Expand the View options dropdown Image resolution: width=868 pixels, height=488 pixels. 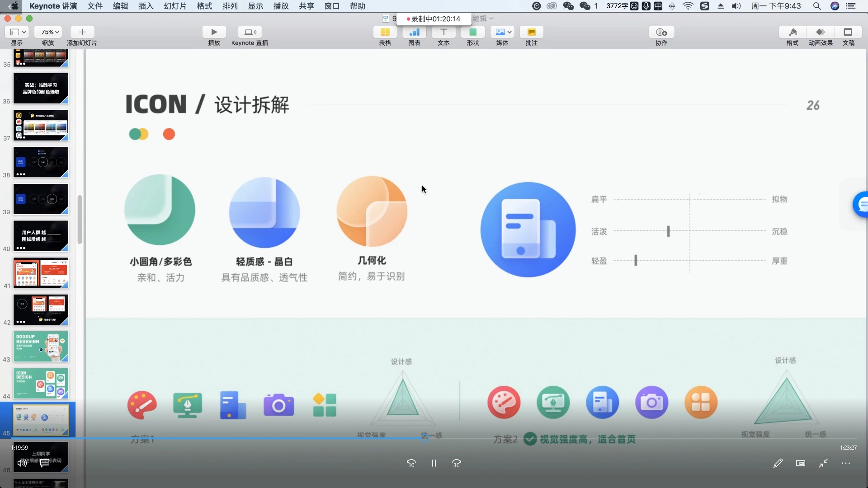17,32
